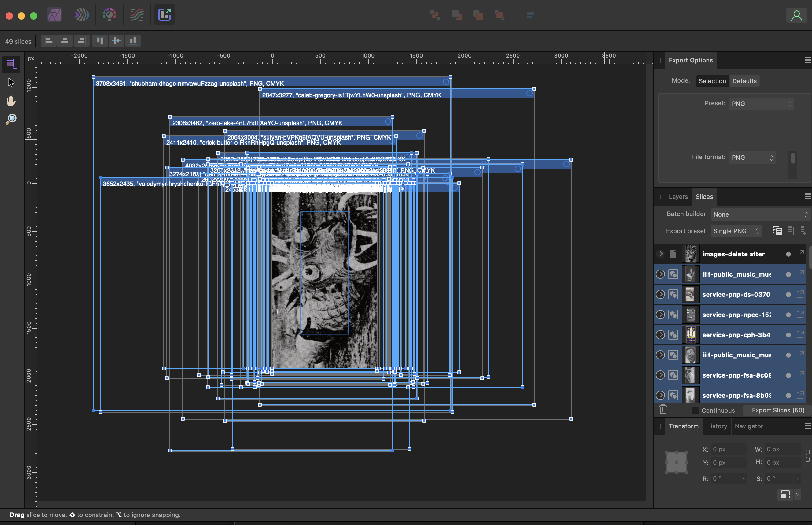
Task: Open the Transform panel hamburger menu
Action: point(807,426)
